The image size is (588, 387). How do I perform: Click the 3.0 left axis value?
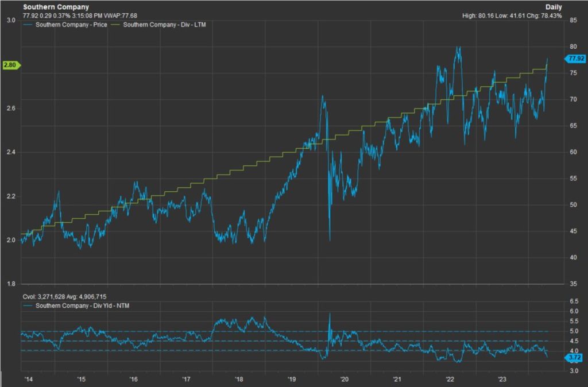point(11,20)
